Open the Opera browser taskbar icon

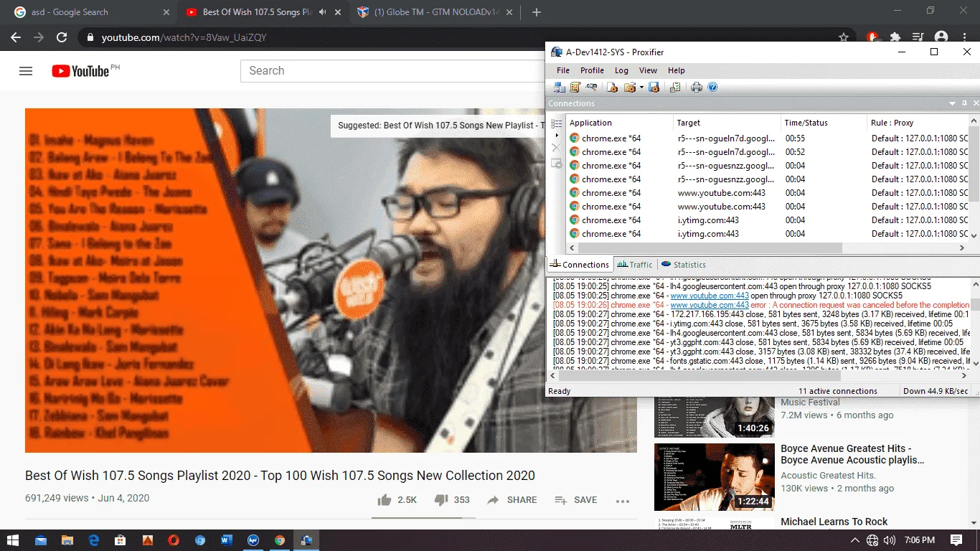tap(174, 540)
